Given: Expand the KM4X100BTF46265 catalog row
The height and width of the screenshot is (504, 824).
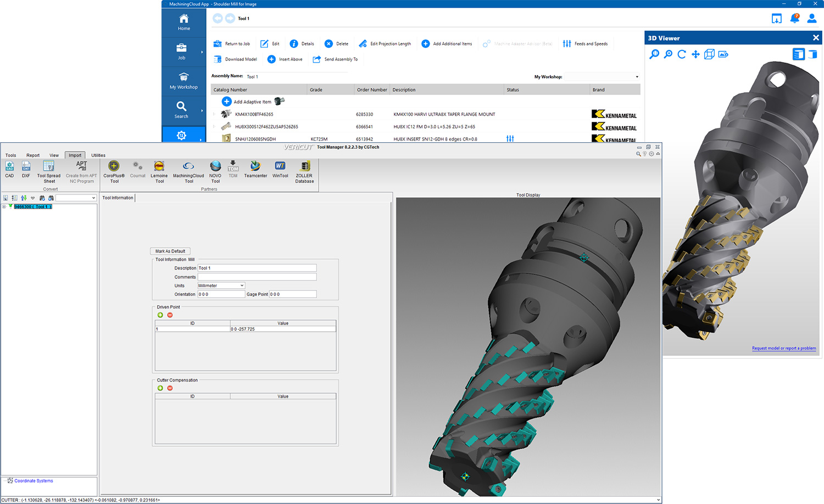Looking at the screenshot, I should 214,114.
